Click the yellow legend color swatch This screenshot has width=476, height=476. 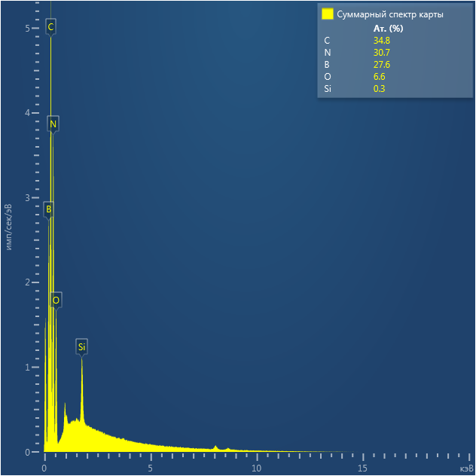tap(328, 14)
